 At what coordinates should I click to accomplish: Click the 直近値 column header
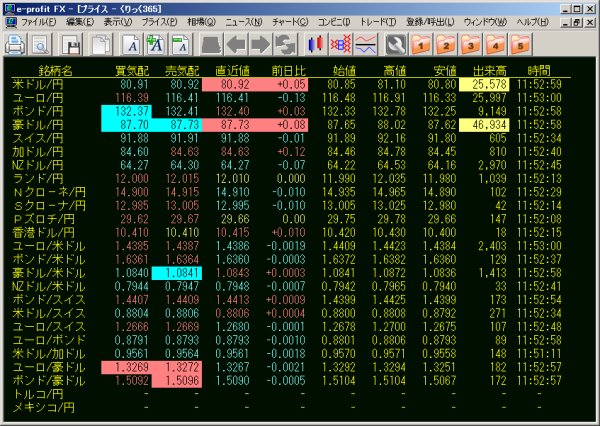(232, 70)
